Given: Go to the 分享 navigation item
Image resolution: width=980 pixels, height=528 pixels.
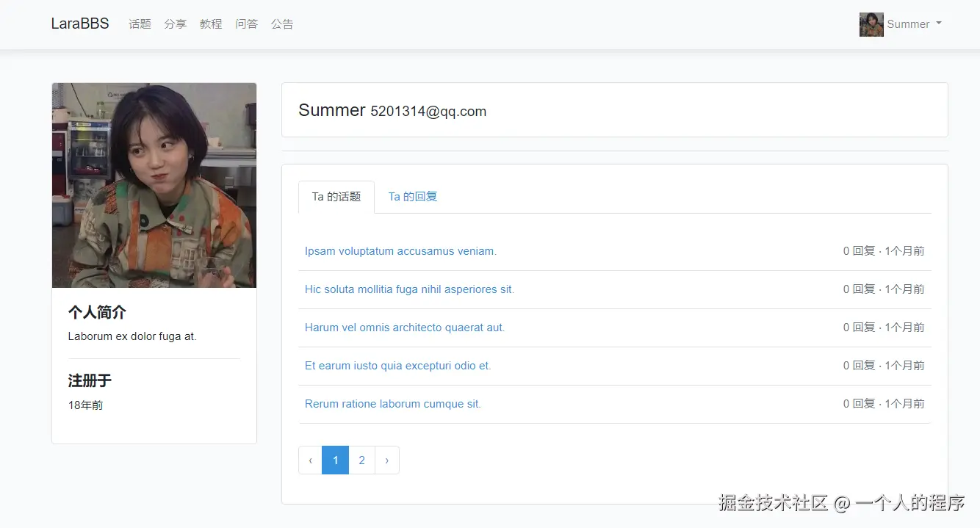Looking at the screenshot, I should 176,24.
